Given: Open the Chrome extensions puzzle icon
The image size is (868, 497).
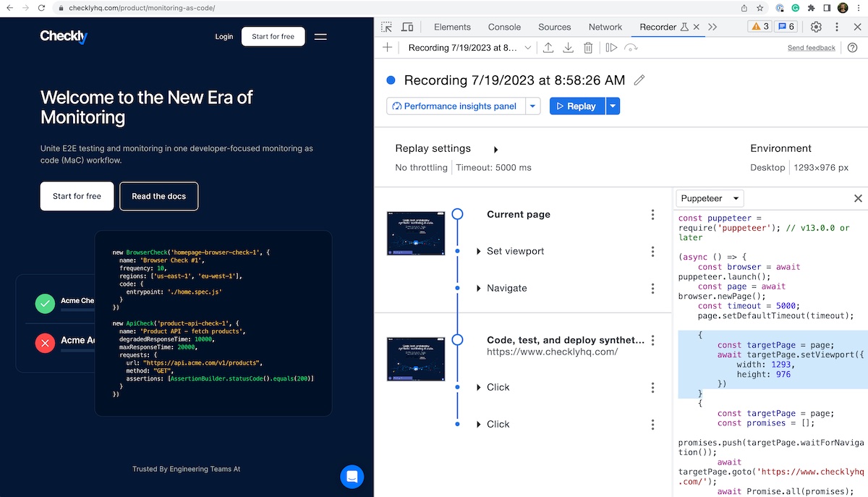Looking at the screenshot, I should pyautogui.click(x=811, y=8).
